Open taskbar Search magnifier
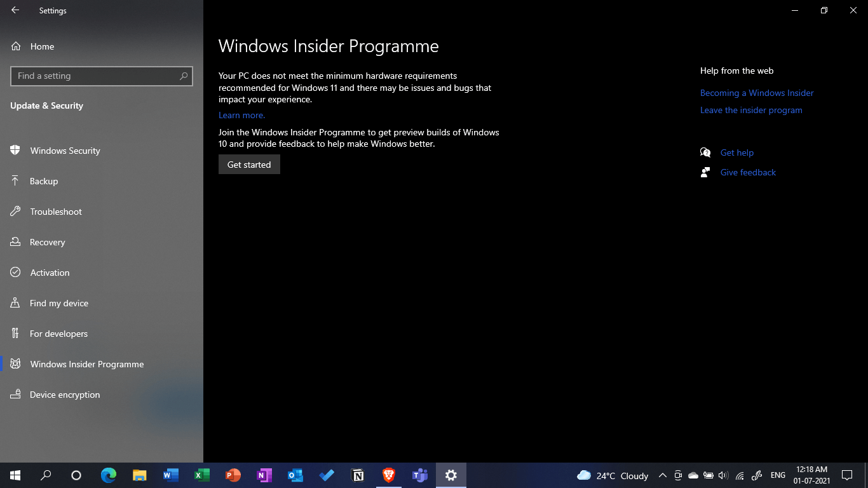868x488 pixels. 46,475
